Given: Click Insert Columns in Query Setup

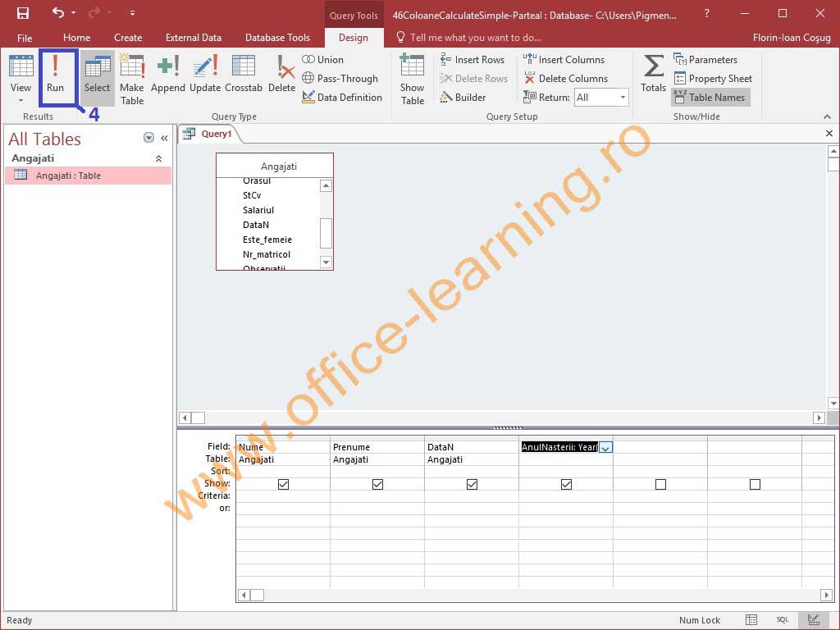Looking at the screenshot, I should pyautogui.click(x=564, y=59).
